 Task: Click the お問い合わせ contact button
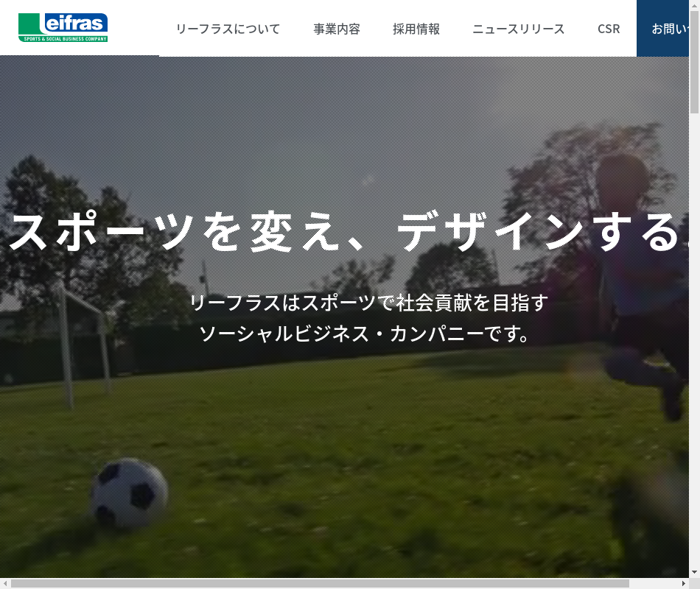tap(662, 28)
